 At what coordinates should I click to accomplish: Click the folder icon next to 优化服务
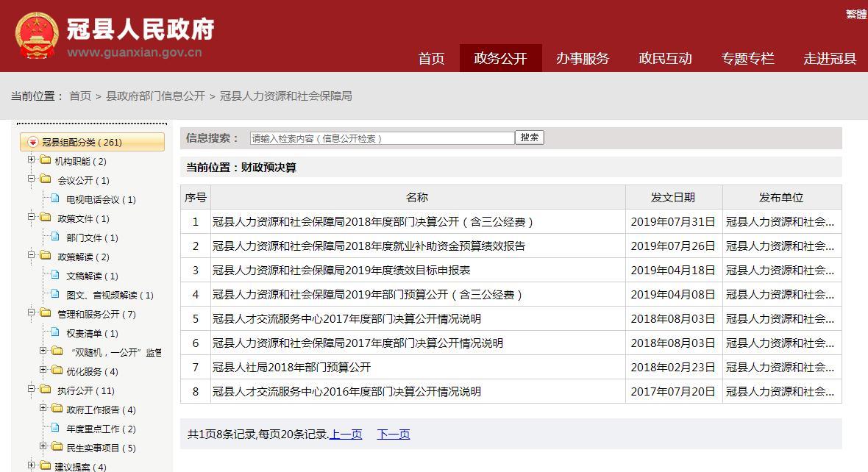(x=57, y=371)
